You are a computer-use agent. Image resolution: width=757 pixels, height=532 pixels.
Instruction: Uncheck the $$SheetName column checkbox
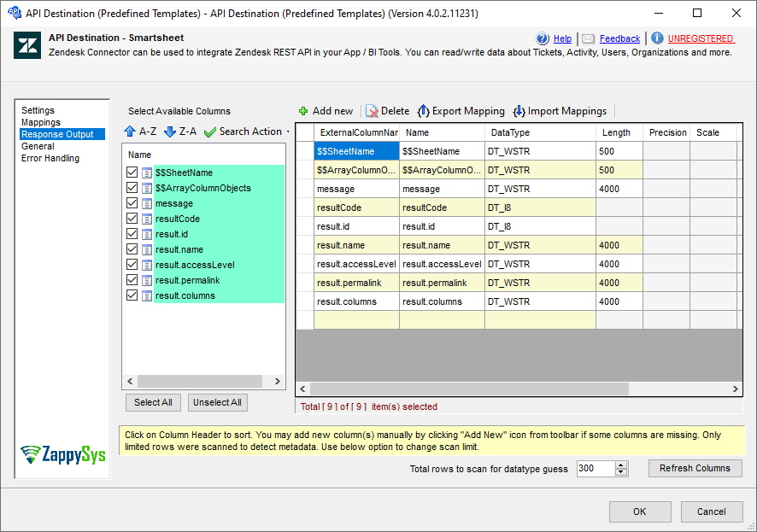click(132, 172)
